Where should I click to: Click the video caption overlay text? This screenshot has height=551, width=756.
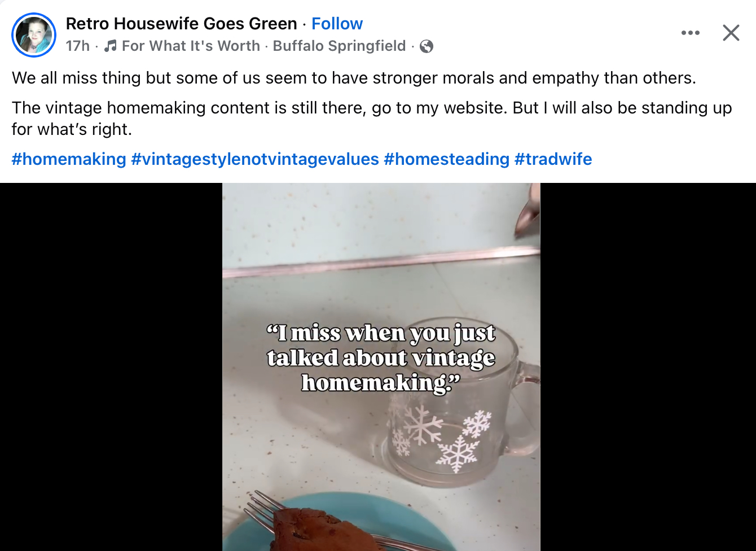click(x=381, y=358)
